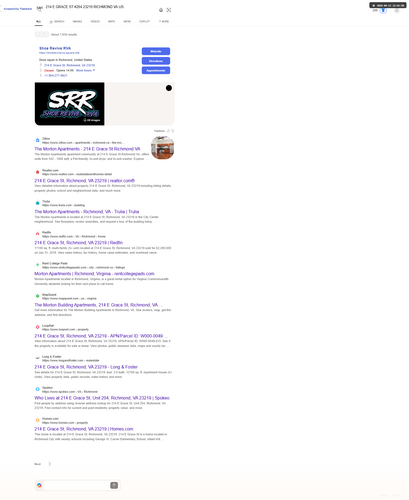Open the All results tab
This screenshot has width=409, height=500.
tap(38, 21)
